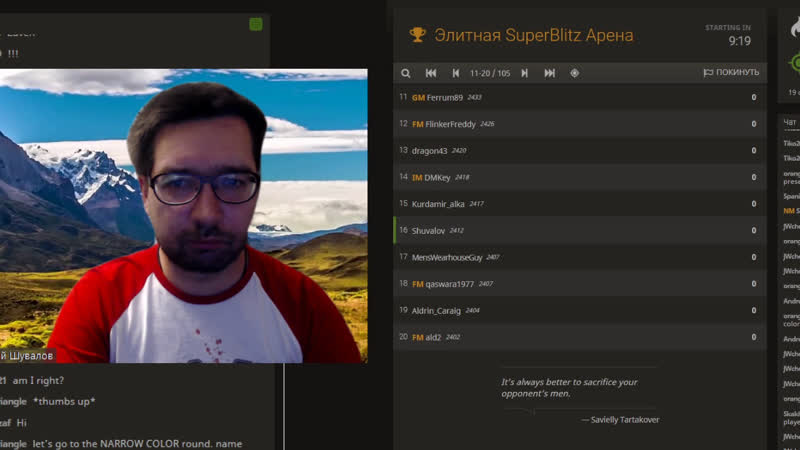Click the tournament trophy icon
Image resolution: width=800 pixels, height=450 pixels.
click(417, 35)
